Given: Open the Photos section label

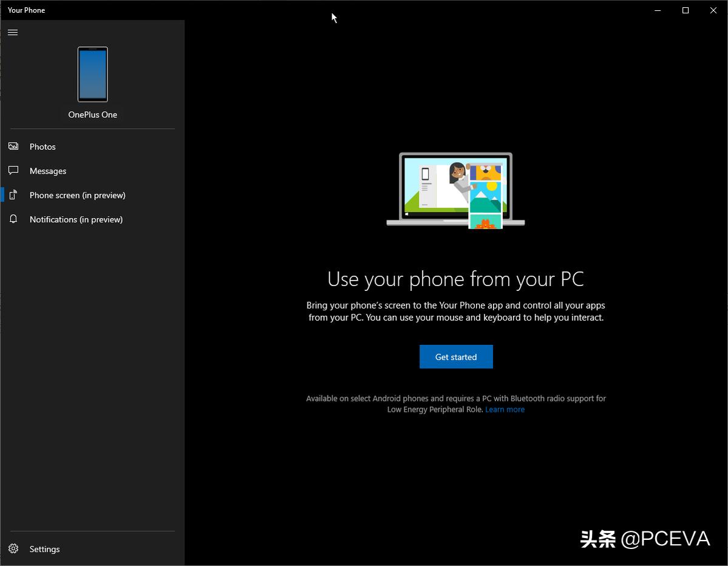Looking at the screenshot, I should pyautogui.click(x=43, y=147).
